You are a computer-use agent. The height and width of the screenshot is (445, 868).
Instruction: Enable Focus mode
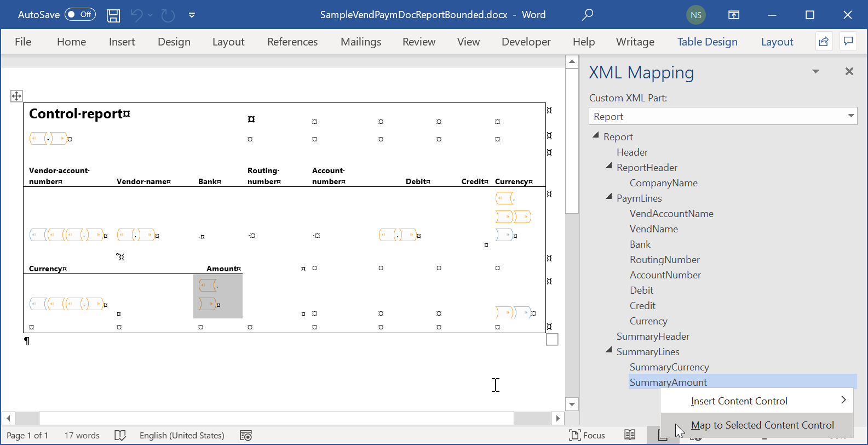click(587, 436)
